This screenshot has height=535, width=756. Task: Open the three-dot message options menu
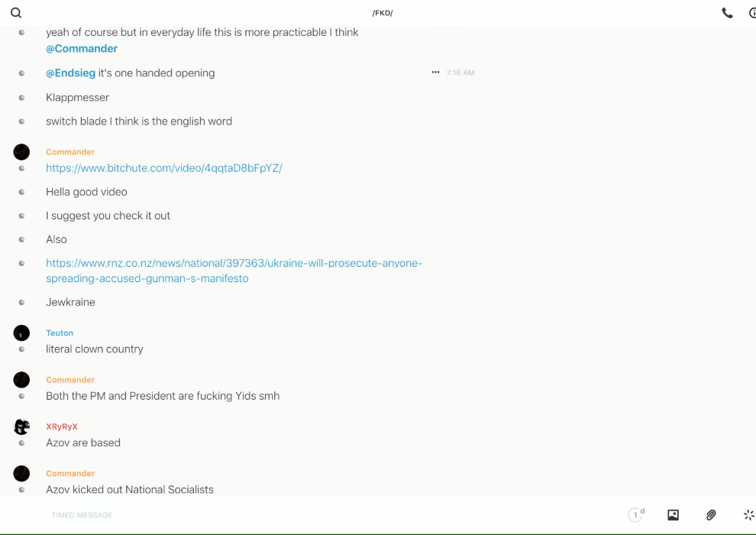pyautogui.click(x=435, y=73)
